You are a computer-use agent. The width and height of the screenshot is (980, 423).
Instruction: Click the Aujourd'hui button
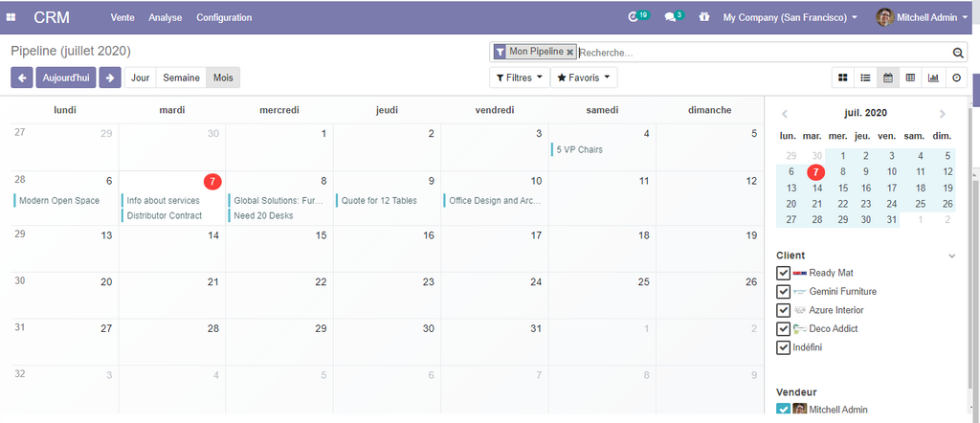pos(66,78)
